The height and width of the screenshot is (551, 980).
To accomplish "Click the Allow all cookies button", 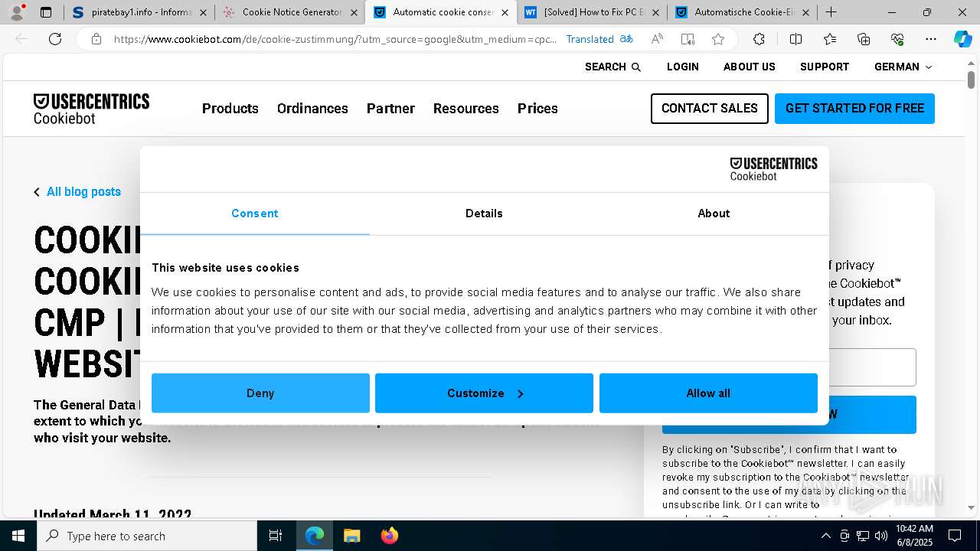I will tap(708, 393).
